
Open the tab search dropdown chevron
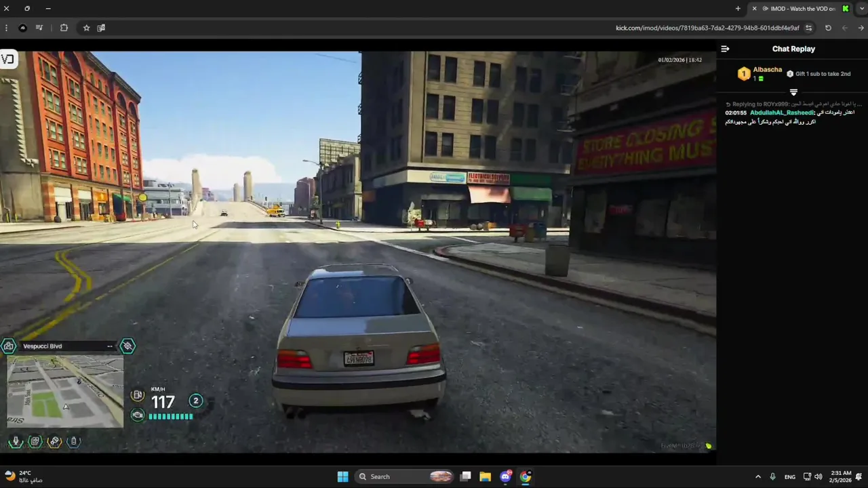tap(863, 9)
